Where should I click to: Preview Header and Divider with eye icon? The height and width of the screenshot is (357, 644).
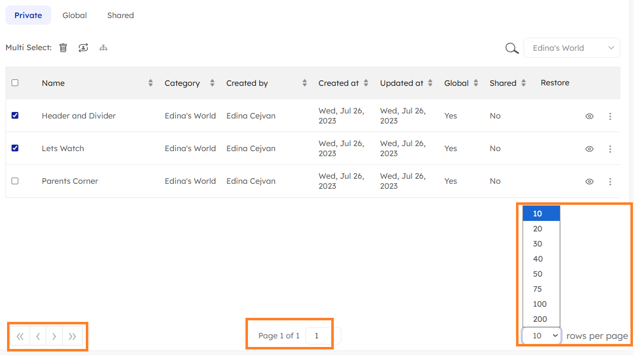(589, 116)
